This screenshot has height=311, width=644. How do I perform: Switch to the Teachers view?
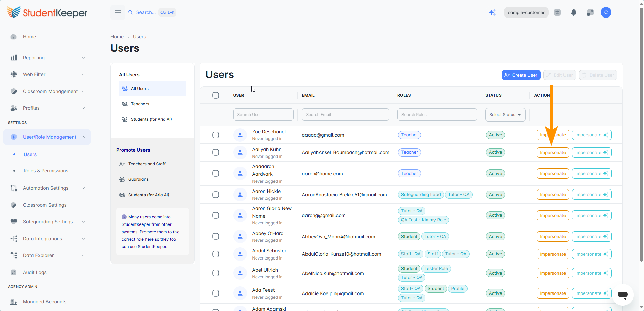140,104
